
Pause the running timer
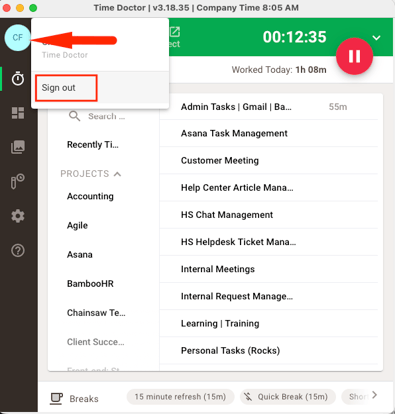pos(354,56)
